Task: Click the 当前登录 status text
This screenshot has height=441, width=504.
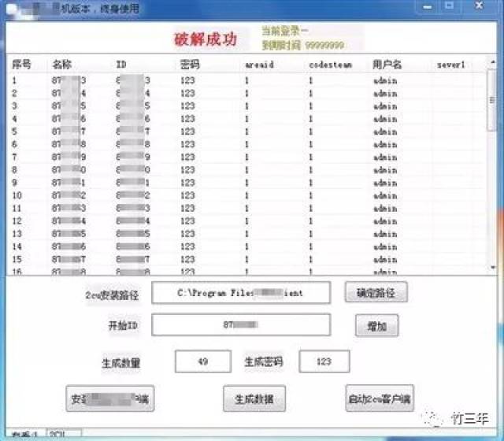Action: click(285, 31)
